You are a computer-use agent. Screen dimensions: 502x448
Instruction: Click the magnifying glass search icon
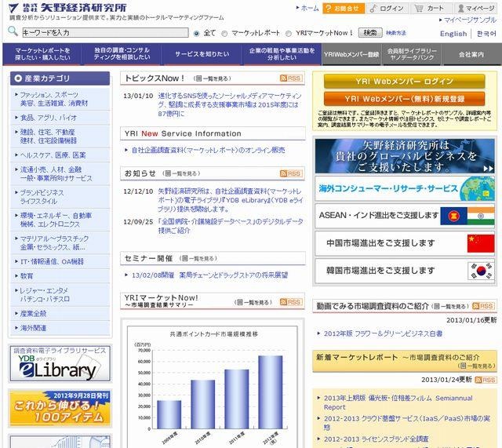point(13,31)
